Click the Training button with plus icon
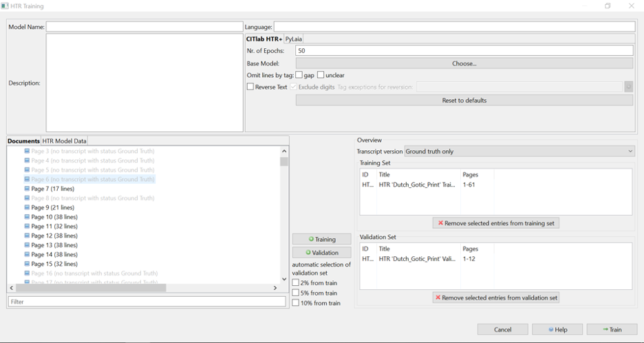The height and width of the screenshot is (343, 644). tap(321, 239)
